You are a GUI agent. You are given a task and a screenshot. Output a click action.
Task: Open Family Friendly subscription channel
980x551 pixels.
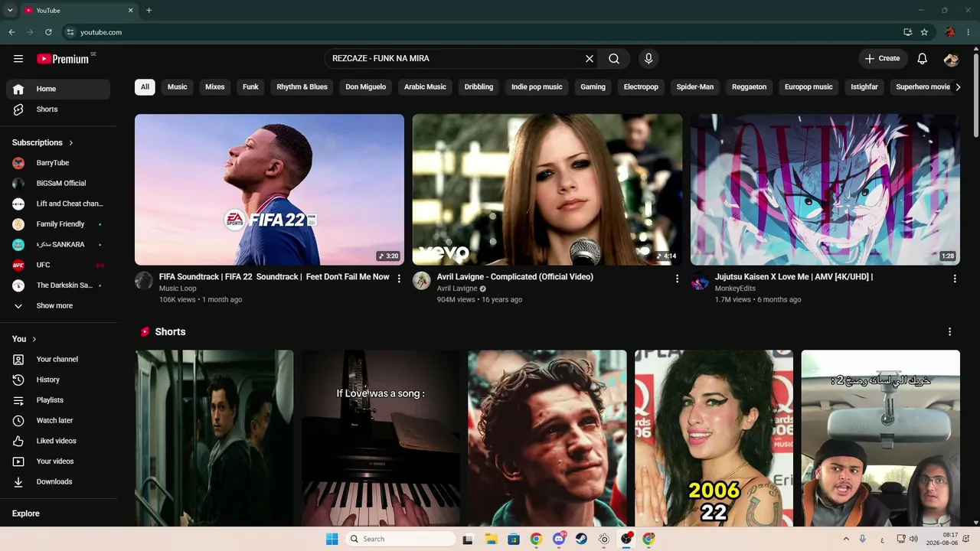tap(58, 224)
